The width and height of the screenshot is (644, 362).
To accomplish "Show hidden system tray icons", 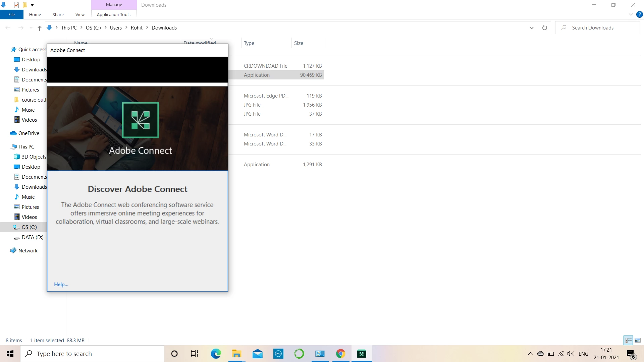I will [530, 354].
